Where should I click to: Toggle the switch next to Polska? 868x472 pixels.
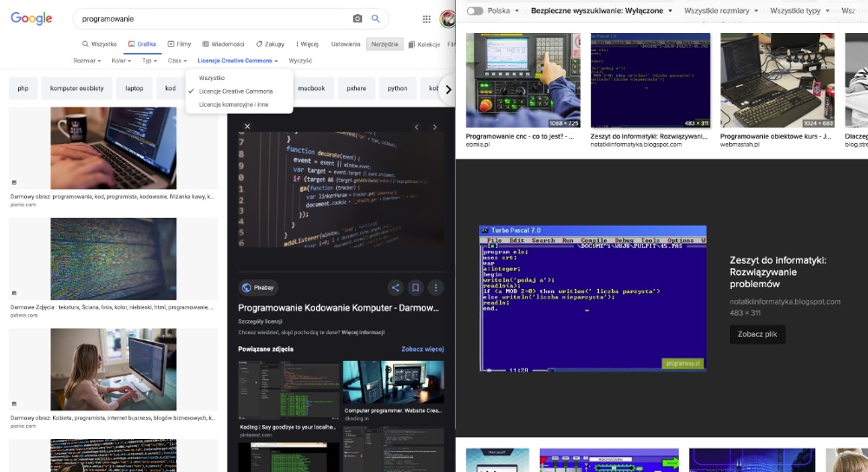point(475,11)
